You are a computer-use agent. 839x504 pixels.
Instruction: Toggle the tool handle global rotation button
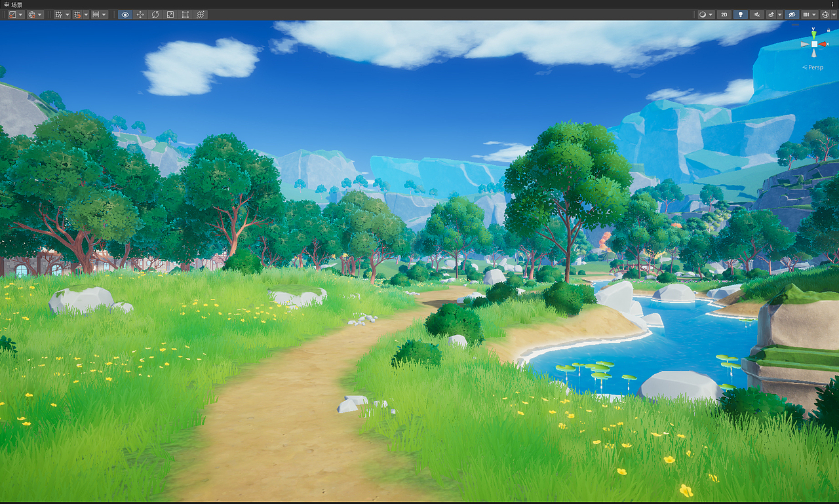pos(32,14)
